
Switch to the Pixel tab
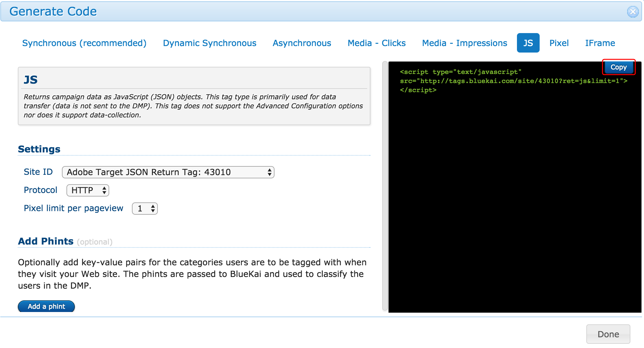(x=559, y=43)
